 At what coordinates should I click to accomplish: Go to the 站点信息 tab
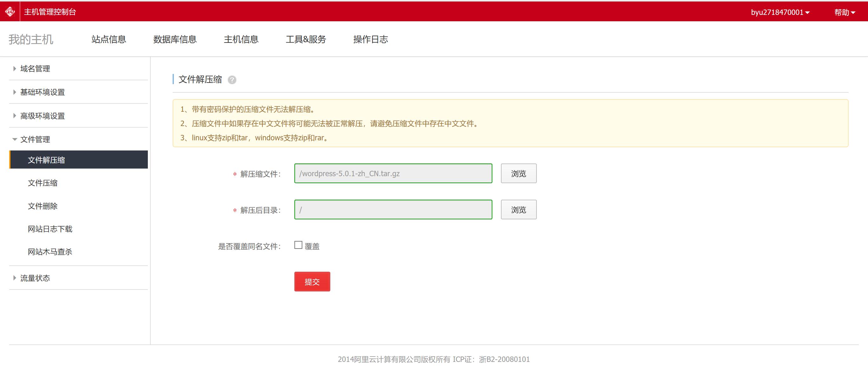coord(109,39)
